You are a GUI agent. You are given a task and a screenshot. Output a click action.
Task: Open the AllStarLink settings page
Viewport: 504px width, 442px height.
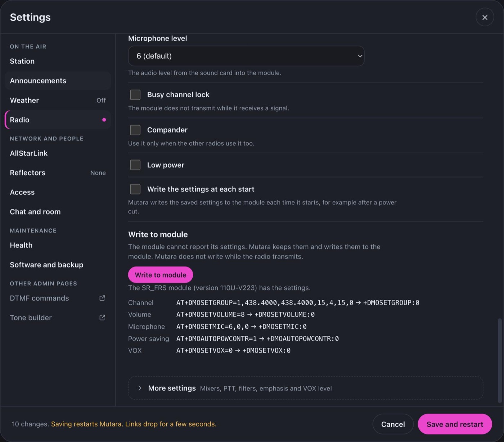point(58,153)
